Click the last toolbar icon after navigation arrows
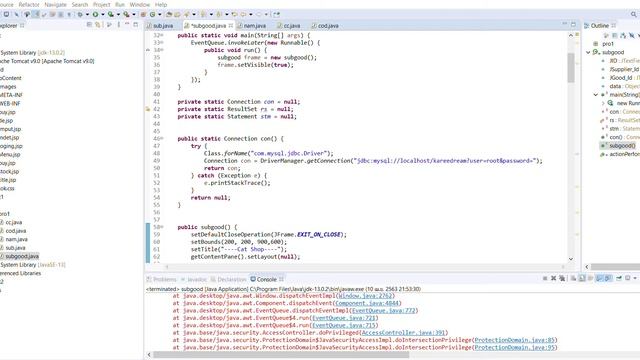Screen dimensions: 640x360 276,14
